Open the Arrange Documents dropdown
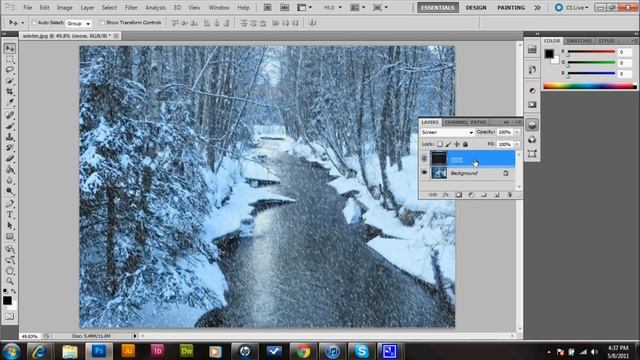This screenshot has height=360, width=640. 358,7
